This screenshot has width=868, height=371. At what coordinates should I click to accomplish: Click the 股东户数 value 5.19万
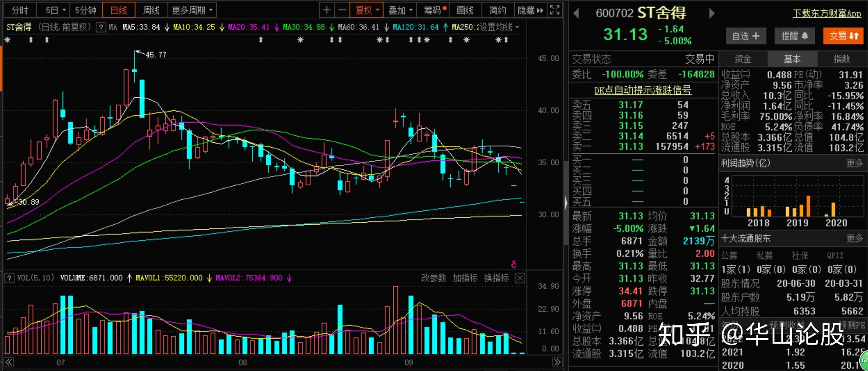click(800, 297)
